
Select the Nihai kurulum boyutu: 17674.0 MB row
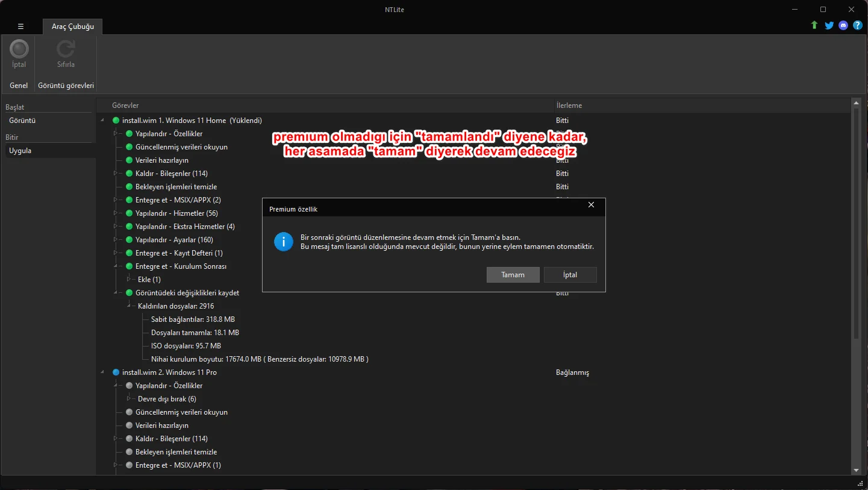click(x=260, y=359)
